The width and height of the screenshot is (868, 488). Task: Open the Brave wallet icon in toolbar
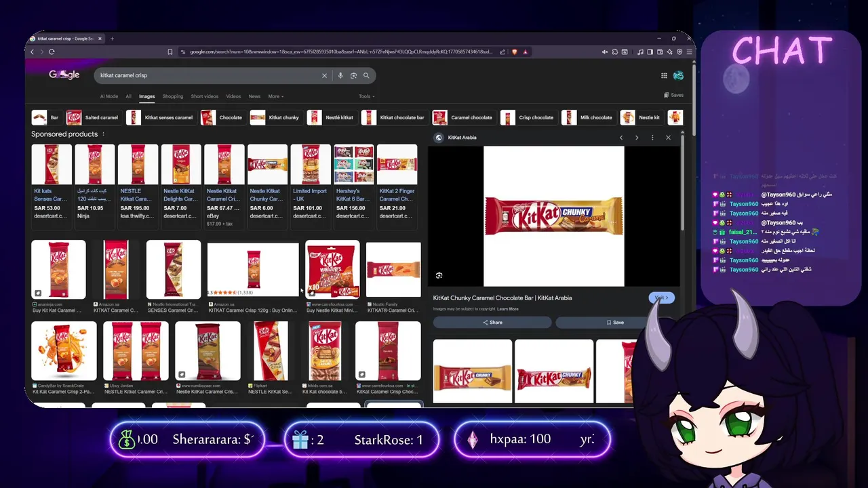coord(660,52)
